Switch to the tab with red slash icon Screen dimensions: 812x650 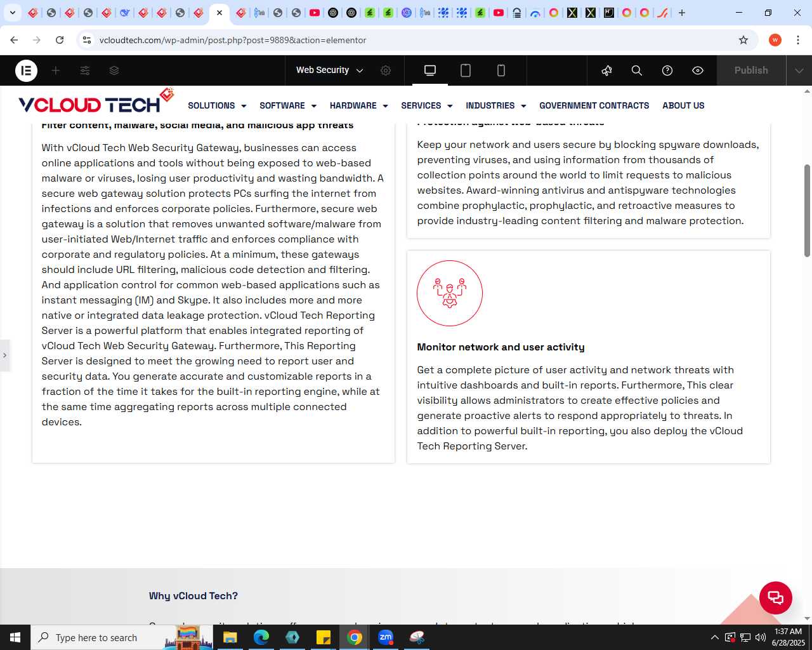tap(663, 13)
